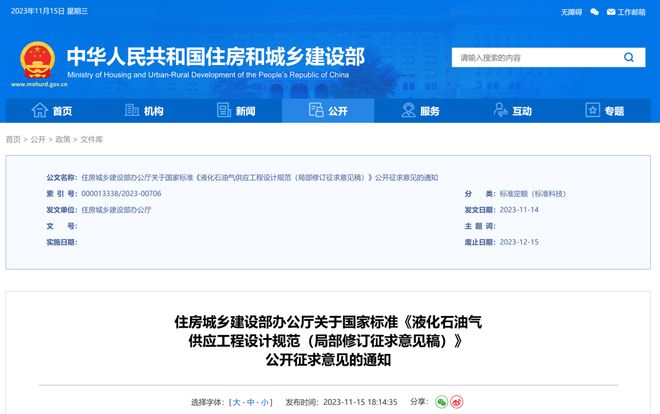Open the WeChat icon in top bar

[594, 12]
